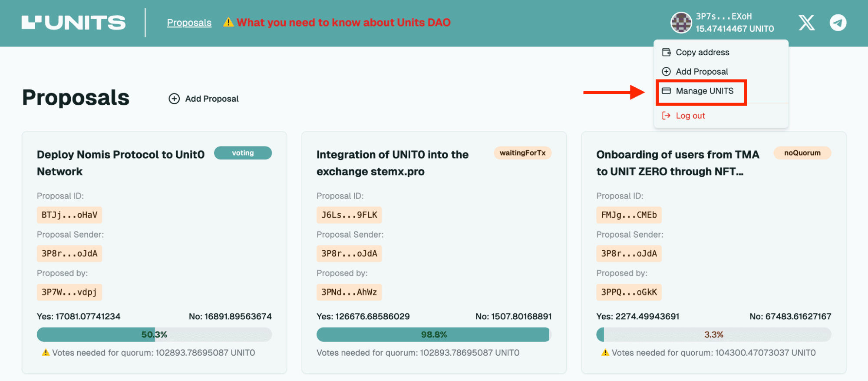The height and width of the screenshot is (381, 868).
Task: Click the quorum warning icon on the TMA onboarding card
Action: click(605, 352)
